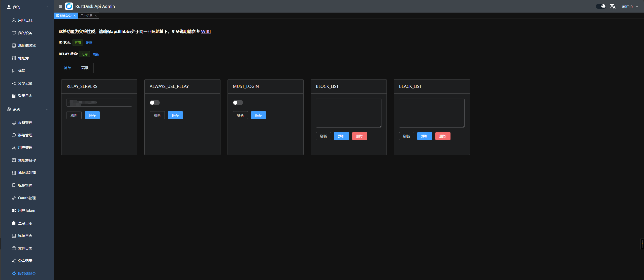
Task: Open the language switcher icon
Action: (x=613, y=6)
